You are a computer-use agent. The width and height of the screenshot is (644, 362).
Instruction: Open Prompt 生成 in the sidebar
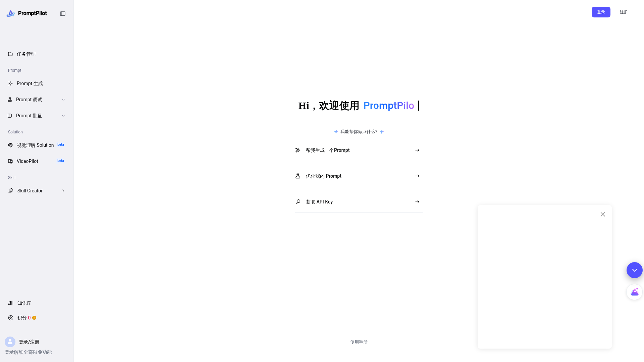click(x=37, y=83)
